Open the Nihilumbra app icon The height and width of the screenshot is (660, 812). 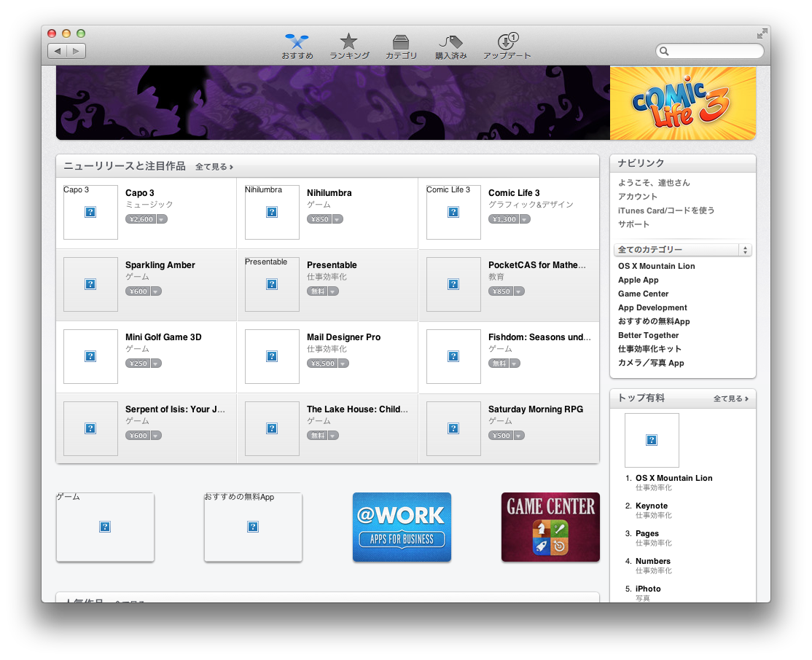272,212
